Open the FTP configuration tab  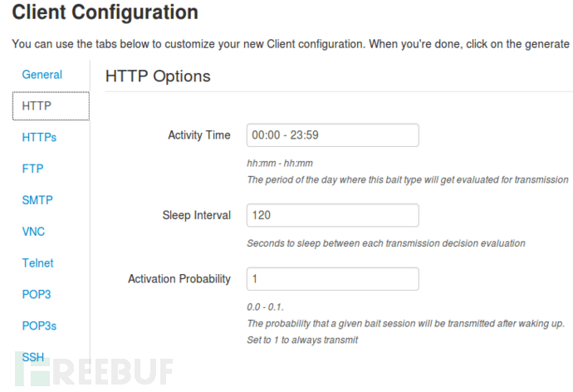32,169
